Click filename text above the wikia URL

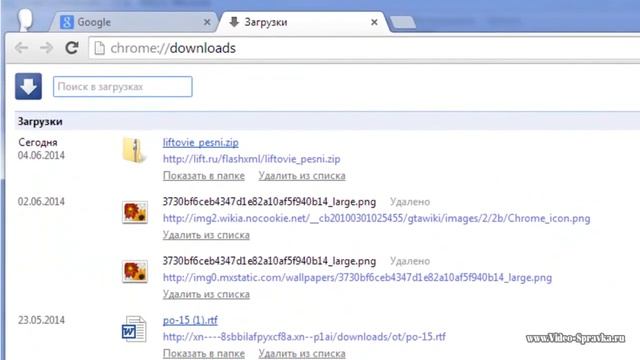click(269, 202)
